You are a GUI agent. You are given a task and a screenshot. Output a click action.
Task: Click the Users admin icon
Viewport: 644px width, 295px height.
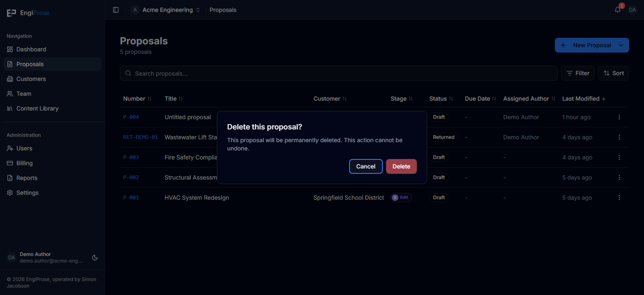10,148
